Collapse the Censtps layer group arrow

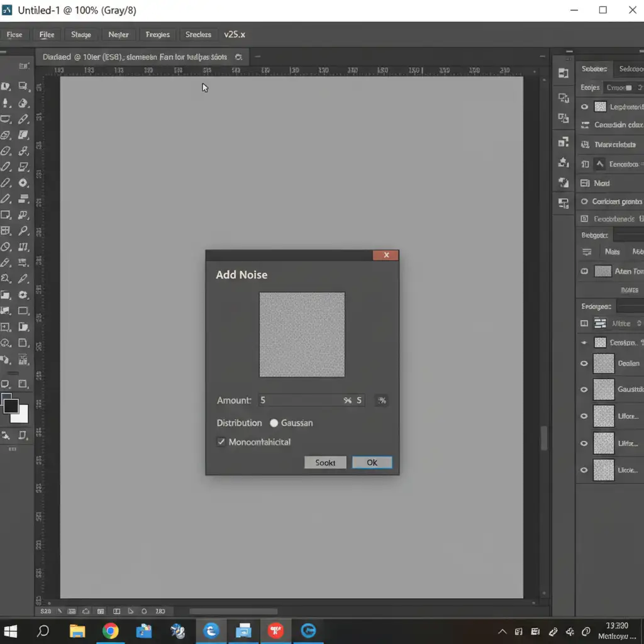point(584,343)
